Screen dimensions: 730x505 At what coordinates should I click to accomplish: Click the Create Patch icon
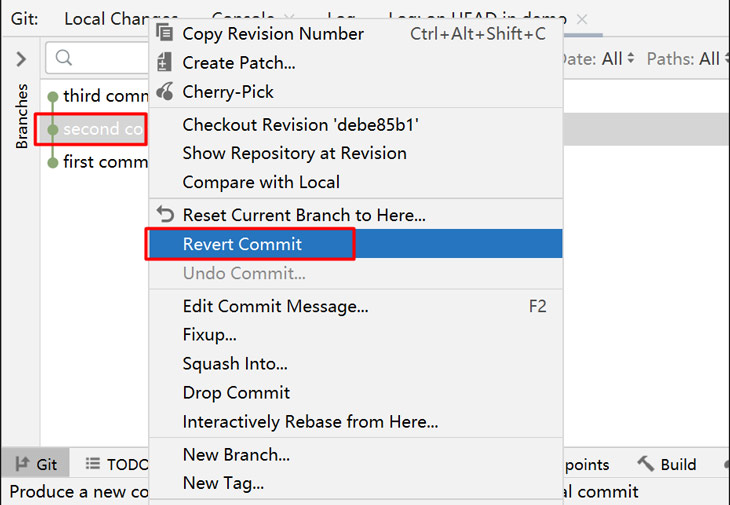pyautogui.click(x=164, y=62)
